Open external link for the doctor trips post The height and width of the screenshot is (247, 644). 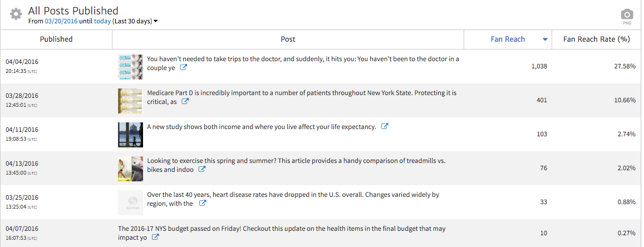184,68
